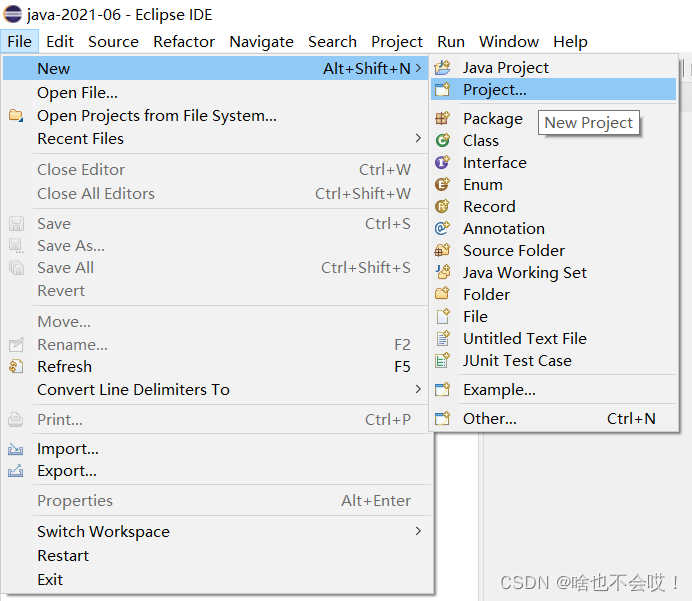Choose Package in New submenu
692x601 pixels.
tap(554, 118)
